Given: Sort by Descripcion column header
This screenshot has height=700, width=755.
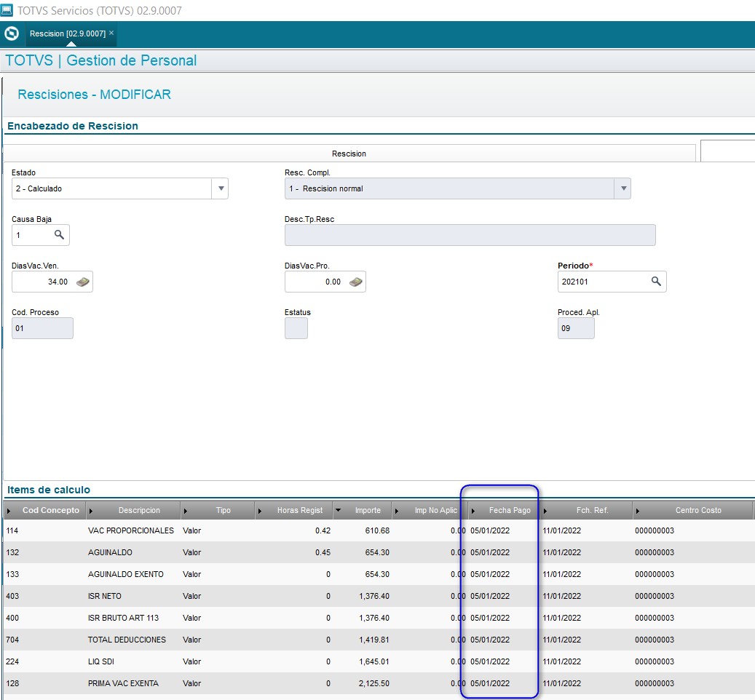Looking at the screenshot, I should [x=138, y=510].
